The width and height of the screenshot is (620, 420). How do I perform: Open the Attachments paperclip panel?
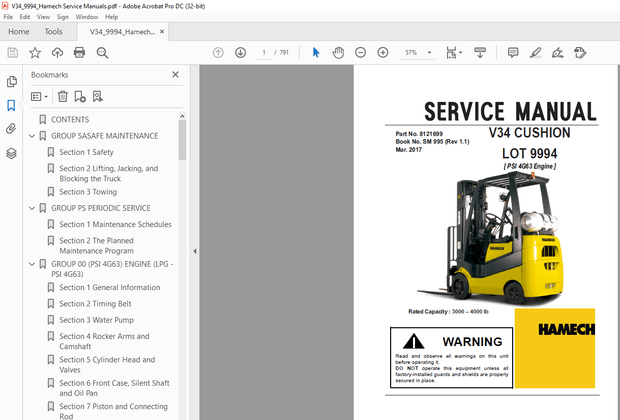[11, 129]
